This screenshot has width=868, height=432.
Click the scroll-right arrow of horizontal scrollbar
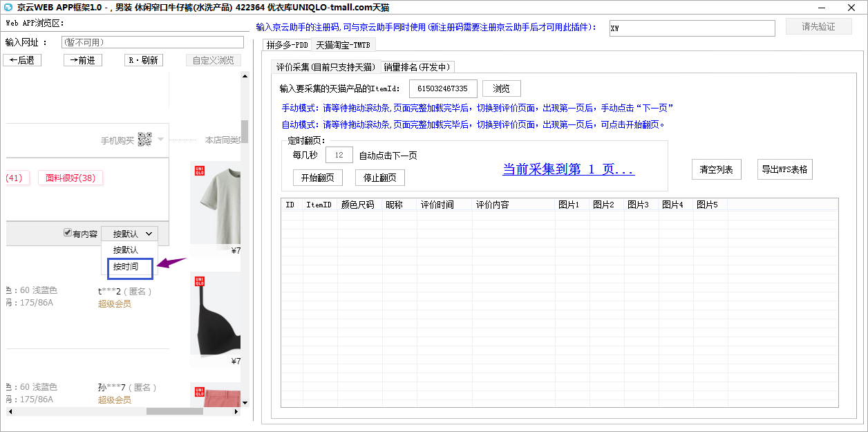[236, 411]
